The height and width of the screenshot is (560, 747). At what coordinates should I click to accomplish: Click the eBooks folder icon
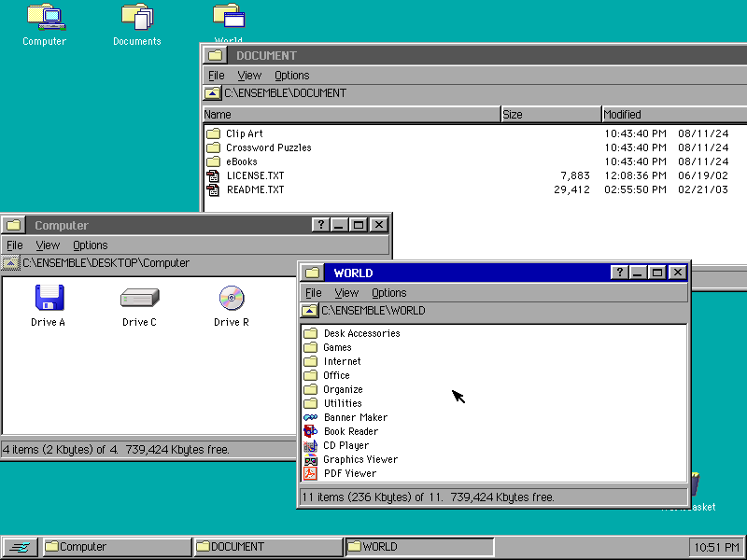pyautogui.click(x=214, y=161)
